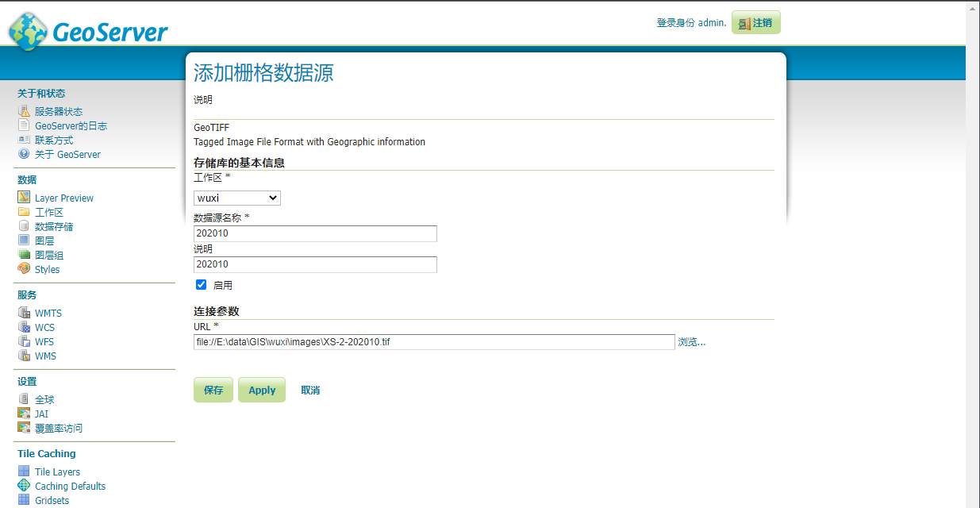
Task: Open the wuxi workspace dropdown
Action: click(236, 198)
